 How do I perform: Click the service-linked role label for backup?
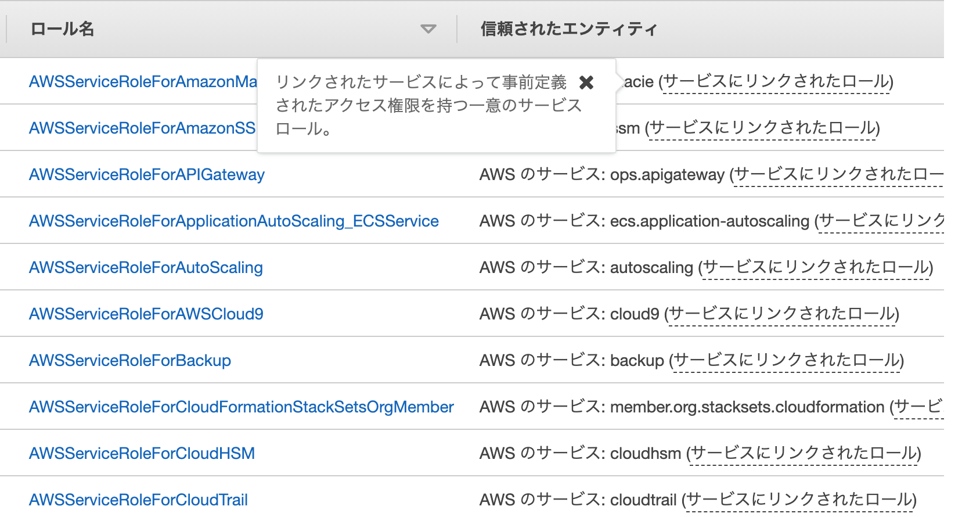[787, 360]
